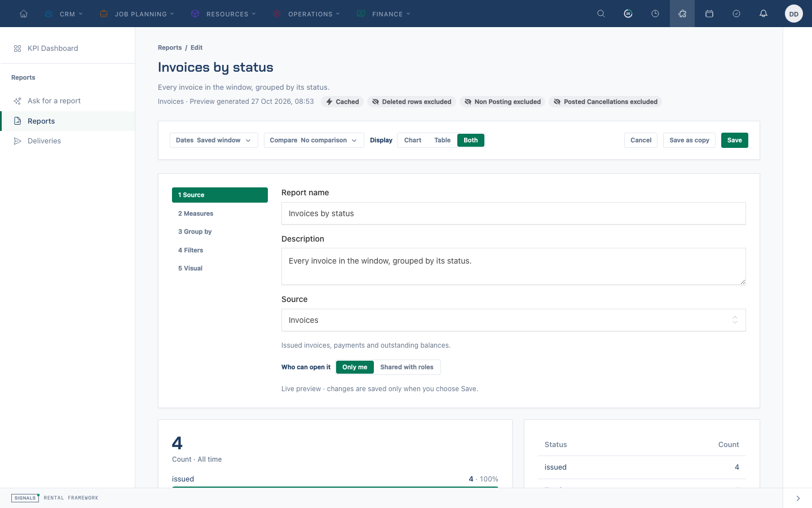The width and height of the screenshot is (812, 508).
Task: Click the Signals Rental Framework logo
Action: [x=55, y=498]
